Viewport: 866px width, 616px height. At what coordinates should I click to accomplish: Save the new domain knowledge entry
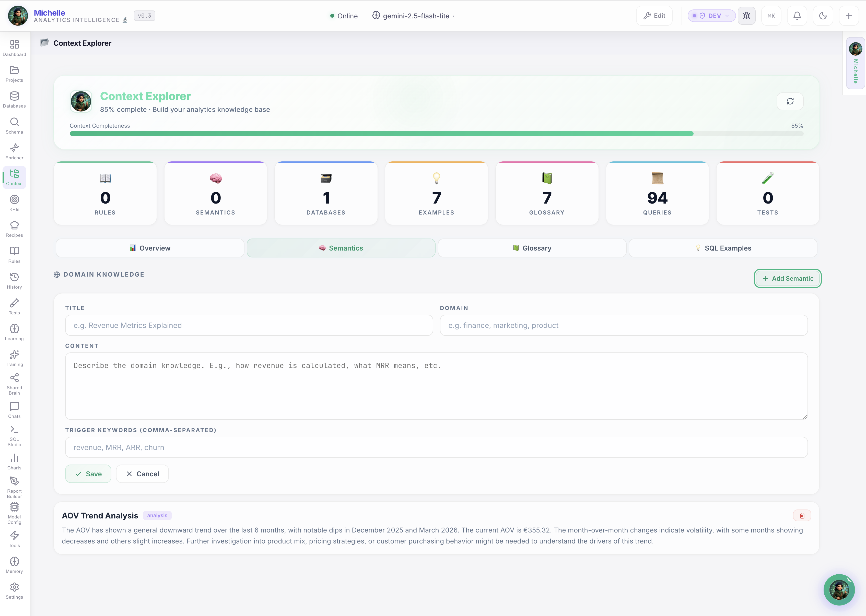pos(88,473)
